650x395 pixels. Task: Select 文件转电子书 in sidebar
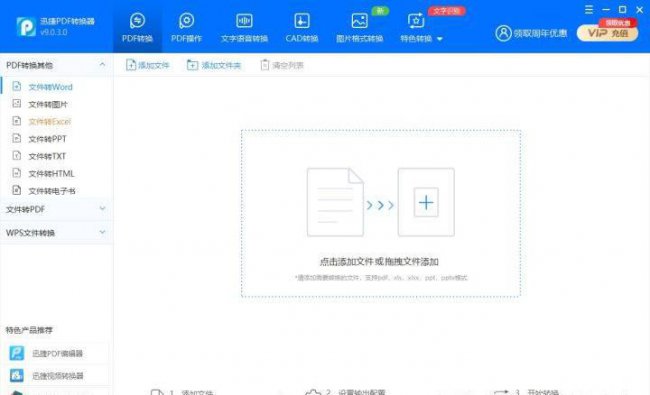tap(57, 191)
